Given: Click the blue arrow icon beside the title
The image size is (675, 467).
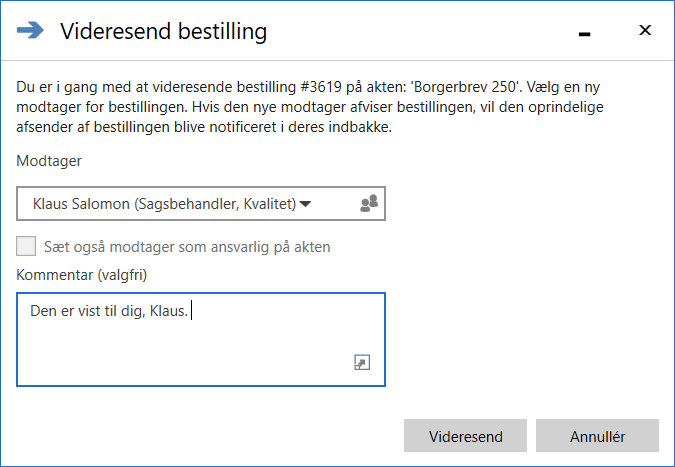Looking at the screenshot, I should [x=31, y=31].
